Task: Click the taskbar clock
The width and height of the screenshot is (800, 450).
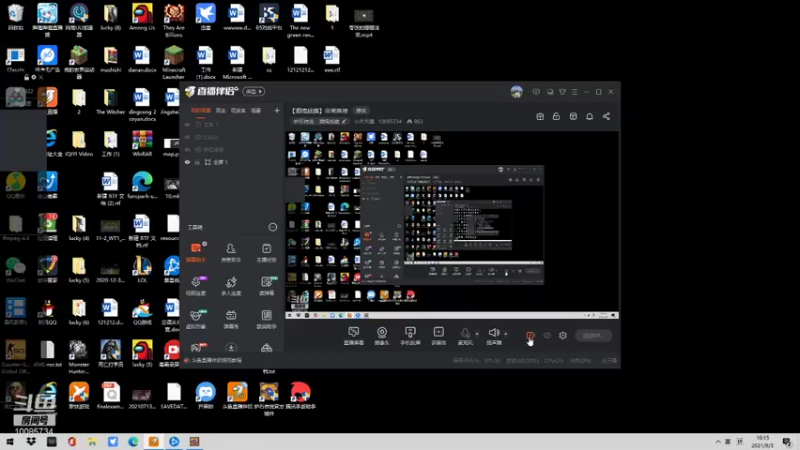Action: pos(762,442)
